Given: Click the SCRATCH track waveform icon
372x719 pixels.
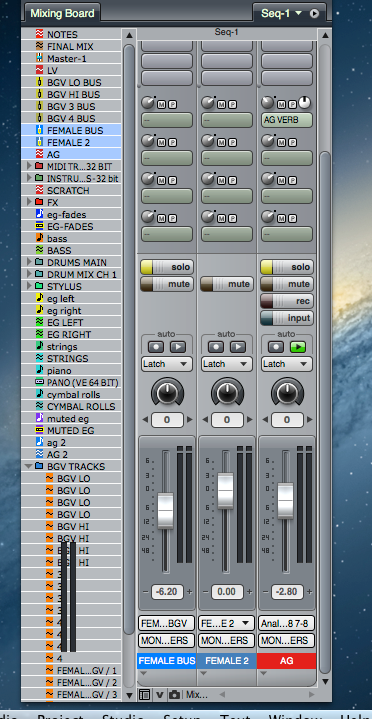Looking at the screenshot, I should (x=39, y=190).
